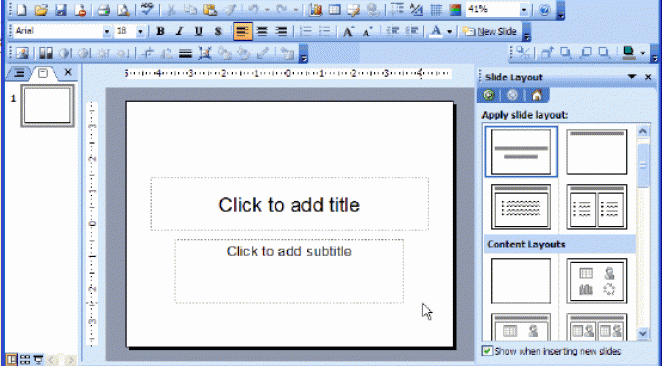The width and height of the screenshot is (662, 366).
Task: Switch to Slide Sorter view
Action: pos(25,360)
